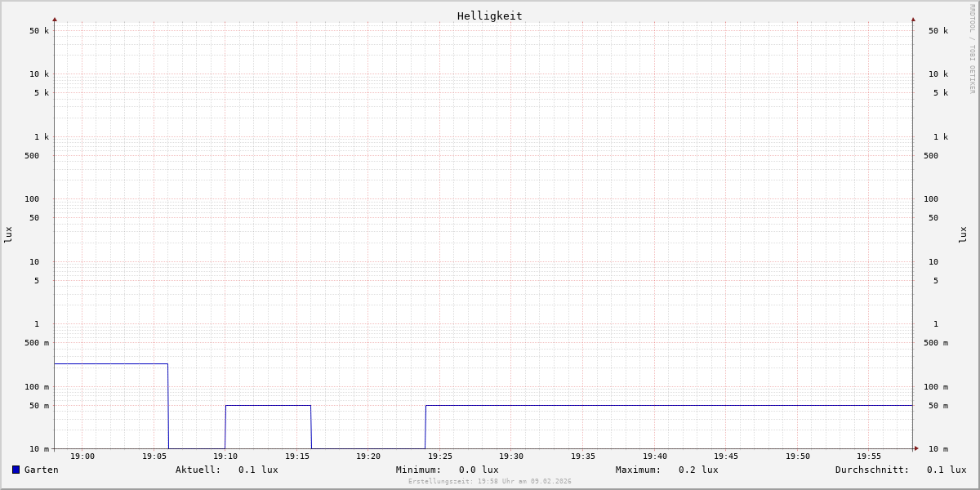Click the 19:05 time axis label
The width and height of the screenshot is (980, 490).
(x=154, y=457)
